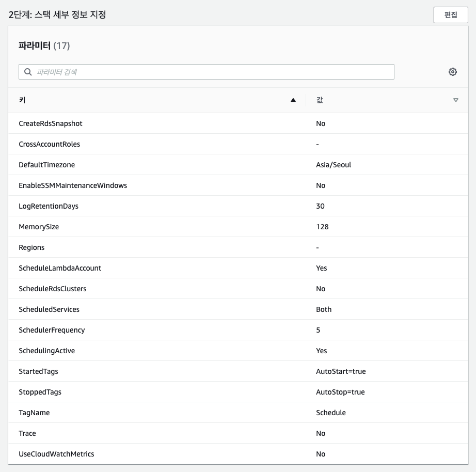476x472 pixels.
Task: Click the No value for CreateRdsSnapshot
Action: tap(321, 123)
